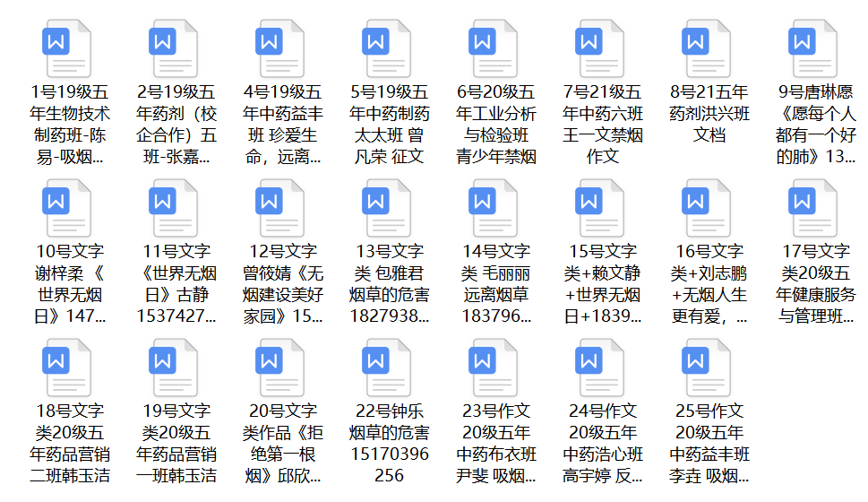Click the 5号19级五年中药制药太太班 file icon
868x502 pixels.
386,48
